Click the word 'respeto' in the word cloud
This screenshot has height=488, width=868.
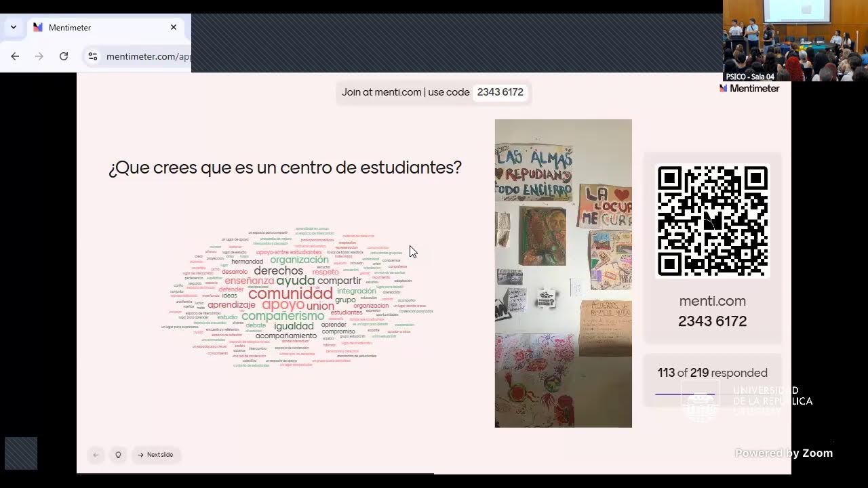pos(325,272)
